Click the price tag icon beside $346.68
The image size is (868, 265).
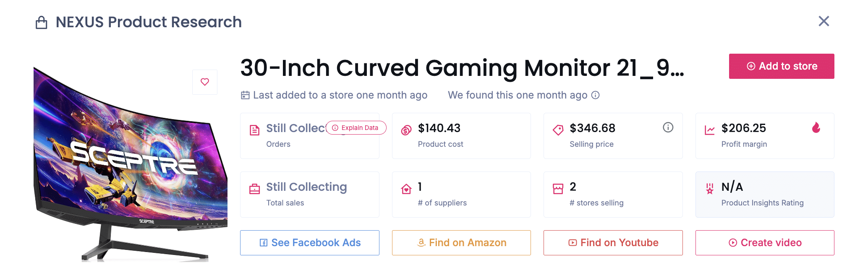coord(557,130)
